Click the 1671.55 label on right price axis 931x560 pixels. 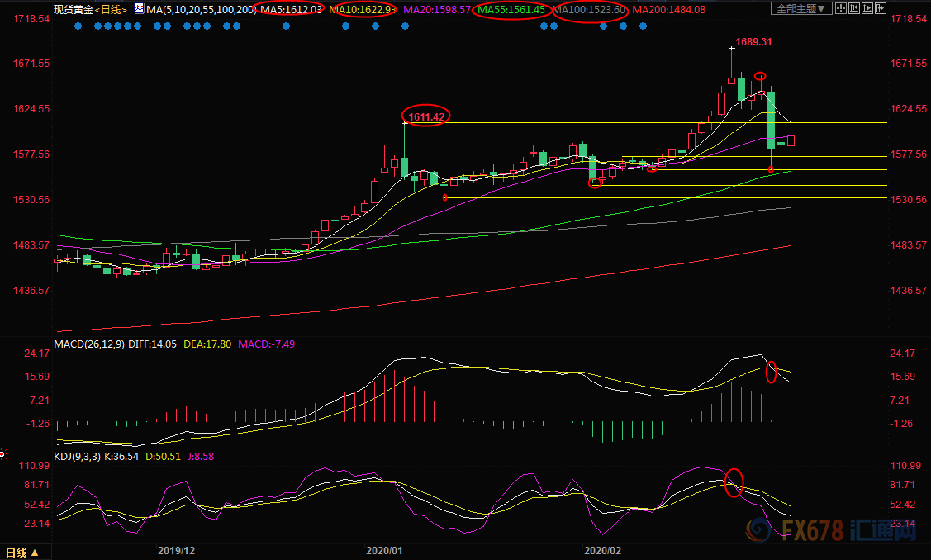pos(908,64)
